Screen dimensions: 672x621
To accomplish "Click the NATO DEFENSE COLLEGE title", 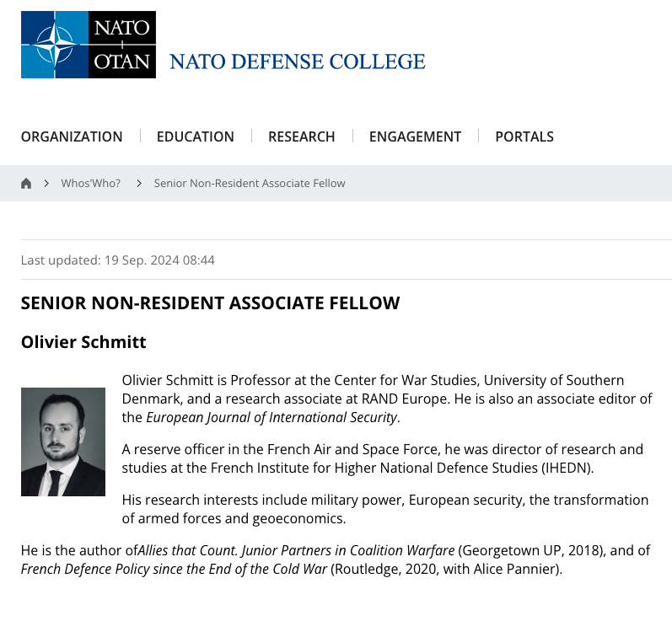I will coord(298,62).
